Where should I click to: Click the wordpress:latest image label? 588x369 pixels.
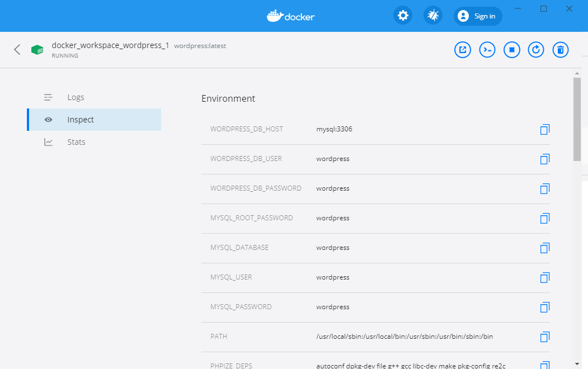(200, 46)
